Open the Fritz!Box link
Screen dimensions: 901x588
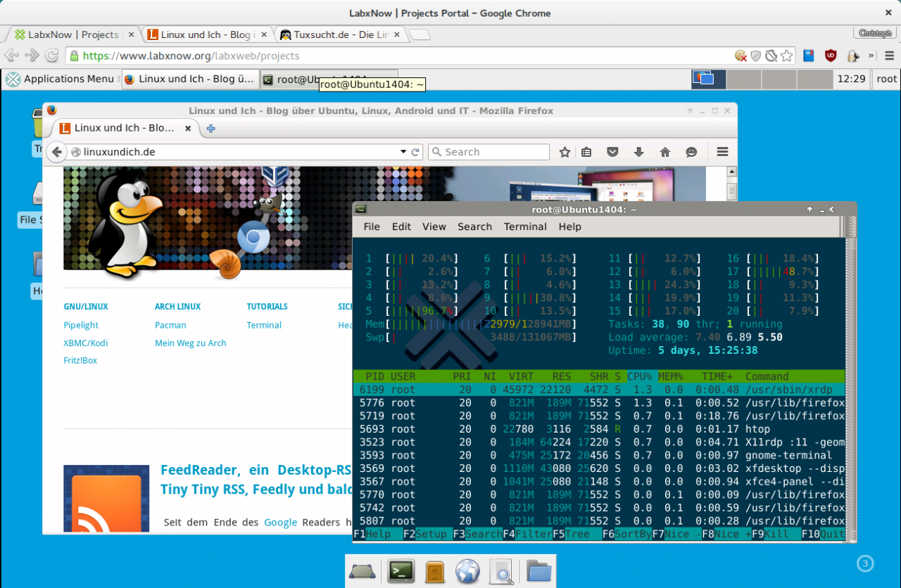click(x=80, y=360)
